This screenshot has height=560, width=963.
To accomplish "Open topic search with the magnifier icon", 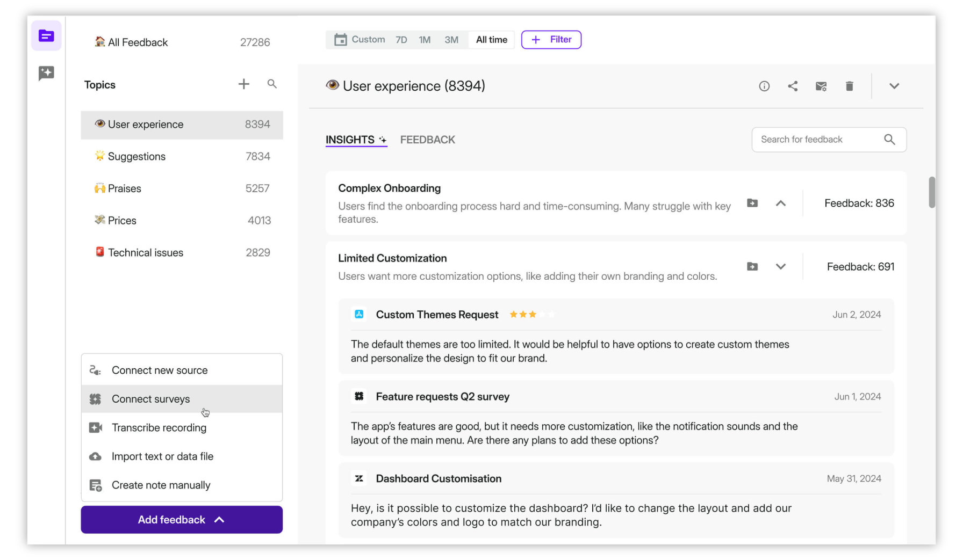I will (x=272, y=84).
